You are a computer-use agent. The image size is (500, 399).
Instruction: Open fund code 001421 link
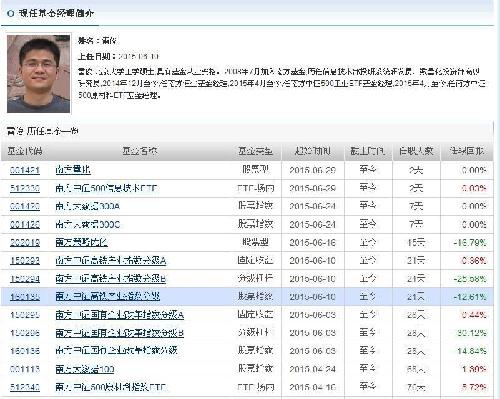coord(25,170)
